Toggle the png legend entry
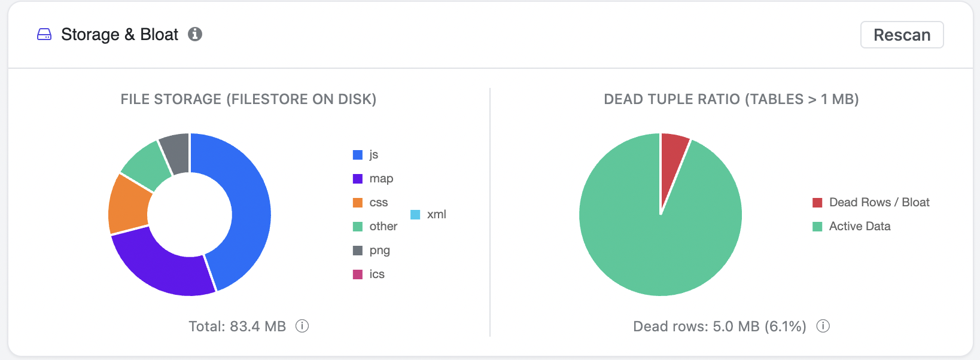This screenshot has width=980, height=360. coord(372,250)
